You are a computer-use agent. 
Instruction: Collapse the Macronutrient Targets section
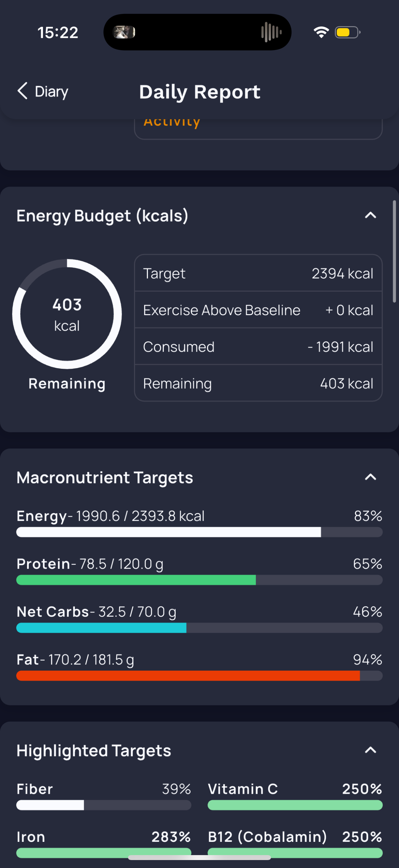coord(370,477)
